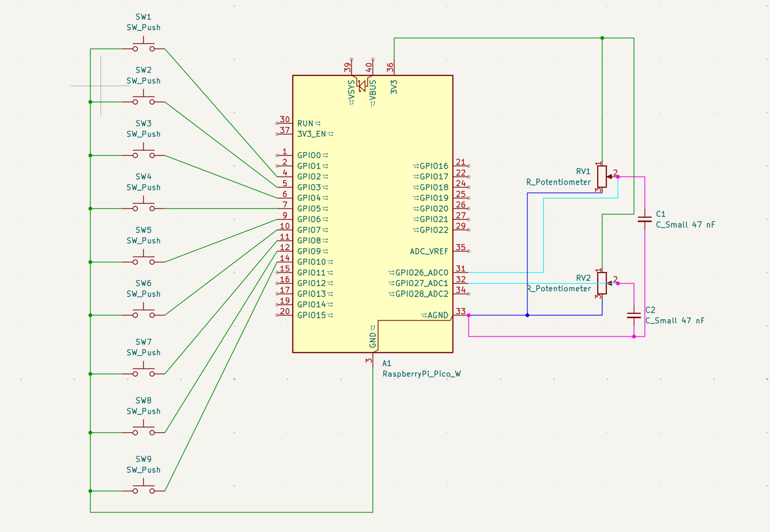Select the SW5 push button symbol
770x532 pixels.
click(x=143, y=258)
